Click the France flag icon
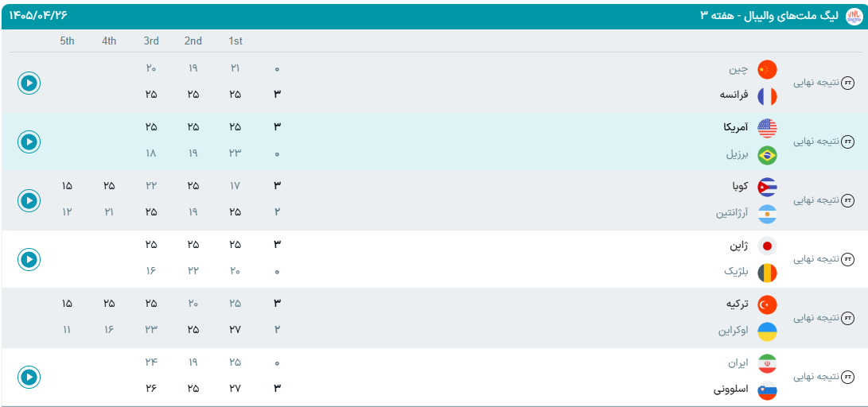Screen dimensions: 868x407 [x=767, y=96]
